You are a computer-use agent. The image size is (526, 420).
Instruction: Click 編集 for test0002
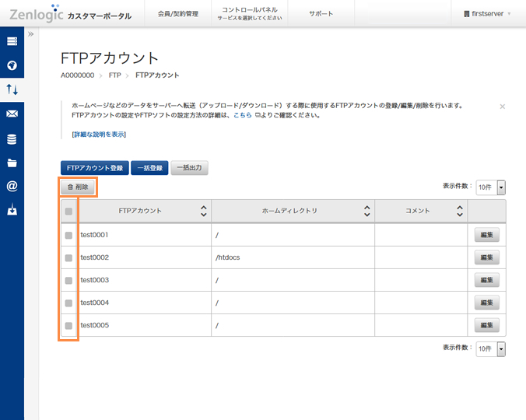tap(487, 257)
